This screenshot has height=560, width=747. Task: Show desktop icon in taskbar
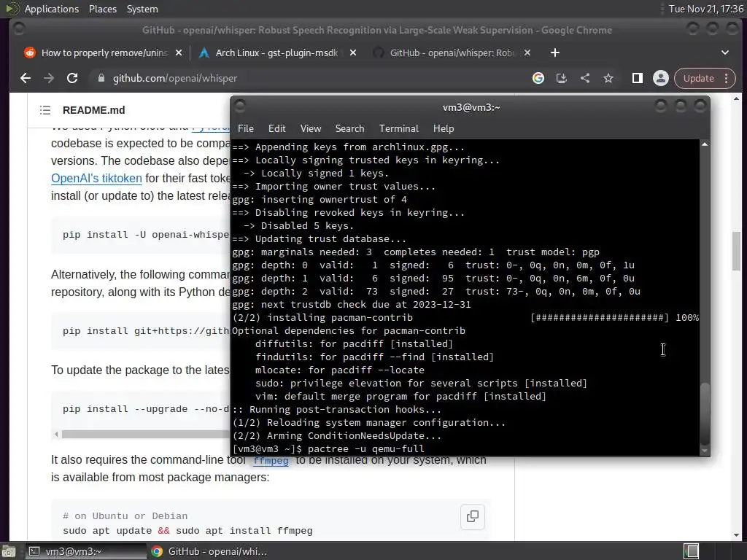pos(9,551)
